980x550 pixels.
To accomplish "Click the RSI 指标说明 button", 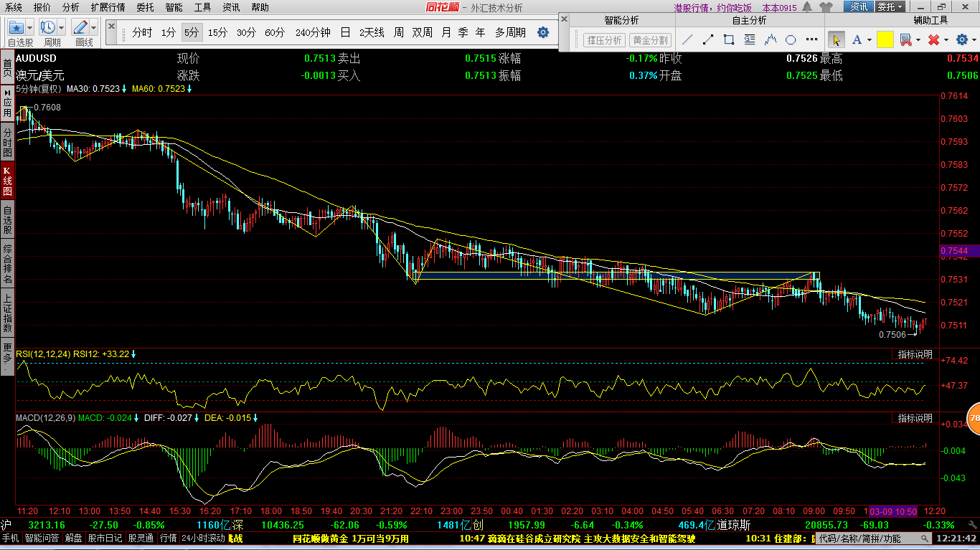I will coord(915,354).
